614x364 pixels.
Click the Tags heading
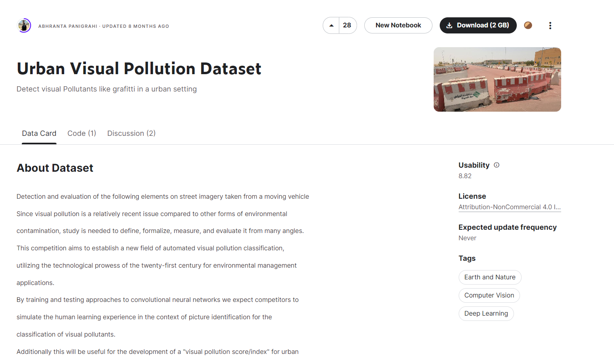coord(467,258)
